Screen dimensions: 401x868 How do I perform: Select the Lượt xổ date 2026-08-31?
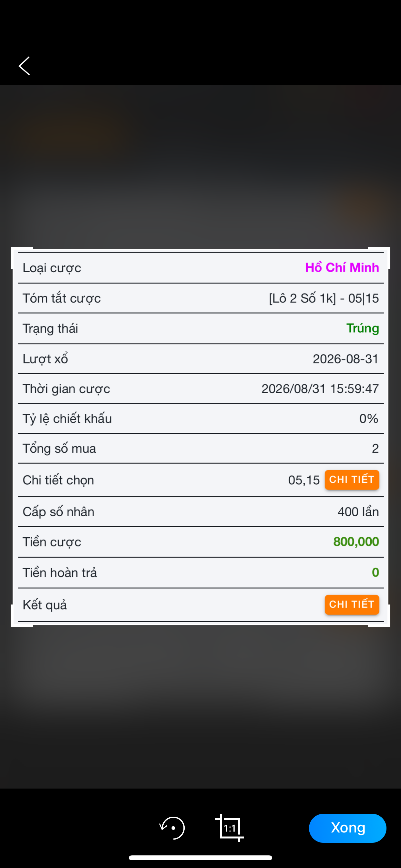346,359
